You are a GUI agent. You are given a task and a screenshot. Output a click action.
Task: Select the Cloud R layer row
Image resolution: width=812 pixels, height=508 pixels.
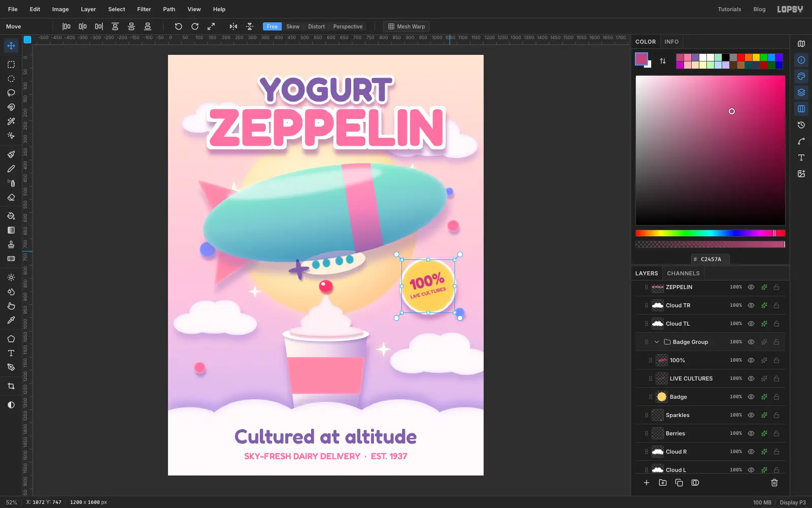710,452
